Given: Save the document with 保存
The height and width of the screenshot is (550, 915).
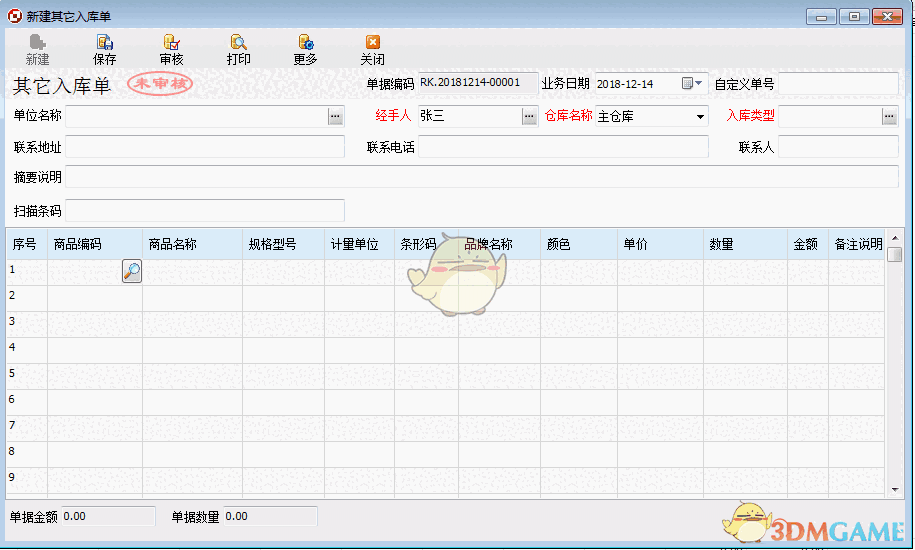Looking at the screenshot, I should [104, 50].
